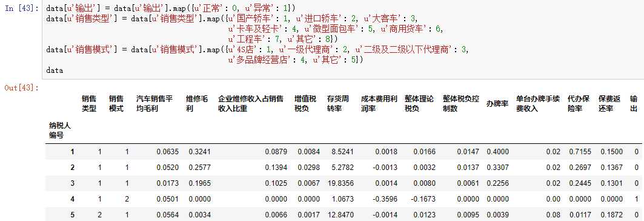Click the value 0.0147 in row 1
The height and width of the screenshot is (221, 644).
468,152
